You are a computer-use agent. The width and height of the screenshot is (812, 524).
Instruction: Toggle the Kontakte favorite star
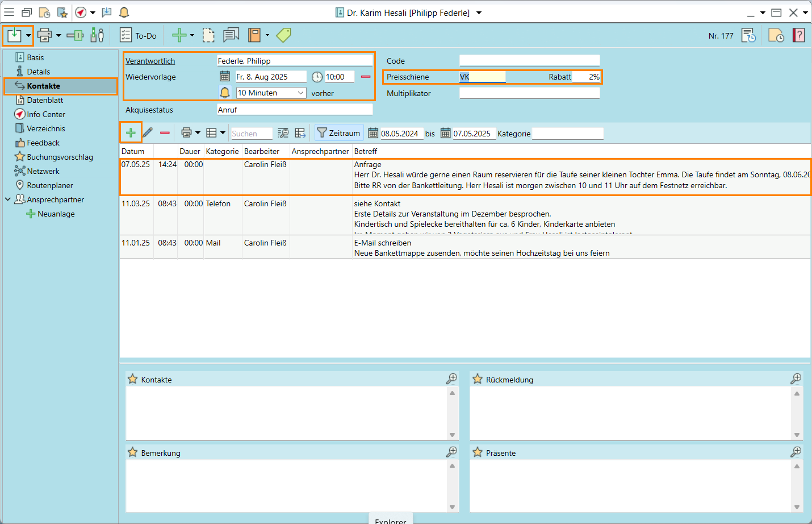pos(133,379)
